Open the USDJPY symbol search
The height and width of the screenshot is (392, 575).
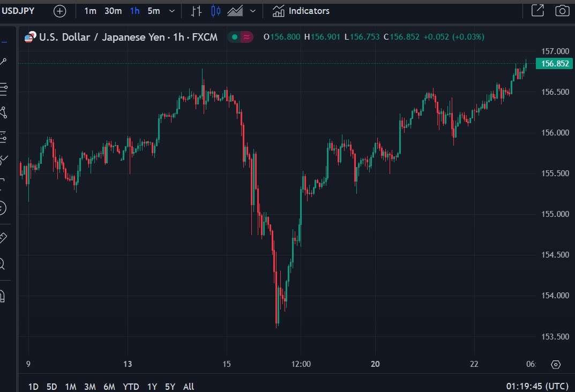(18, 11)
